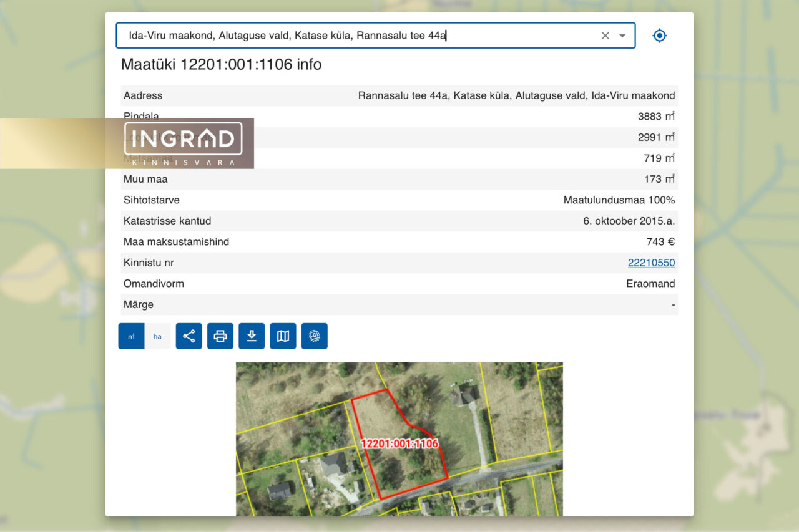Screen dimensions: 799x532
Task: Select the value 'Eraomand'
Action: (x=651, y=284)
